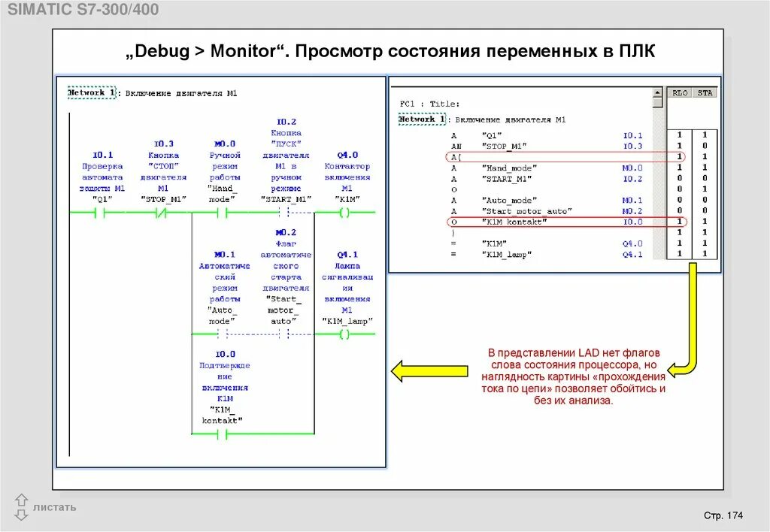Select the dashed "START_M1" contact symbol in the ladder
Viewport: 770px width, 532px height.
point(283,213)
